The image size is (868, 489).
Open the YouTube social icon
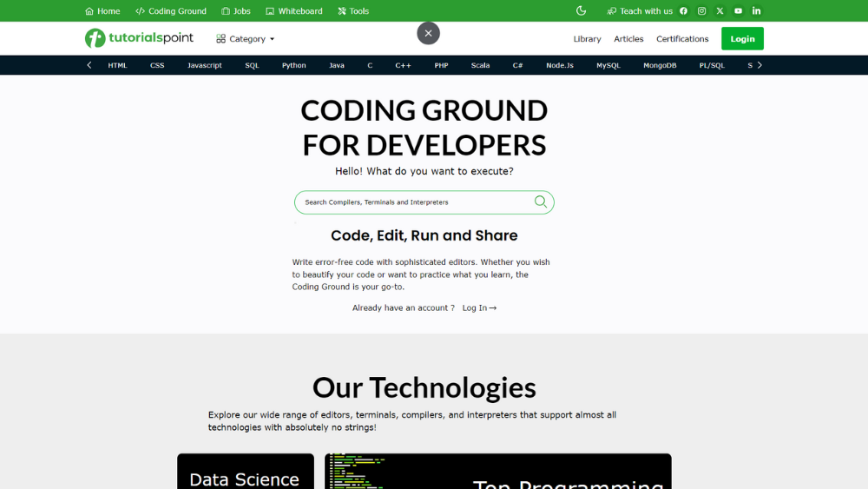point(738,11)
